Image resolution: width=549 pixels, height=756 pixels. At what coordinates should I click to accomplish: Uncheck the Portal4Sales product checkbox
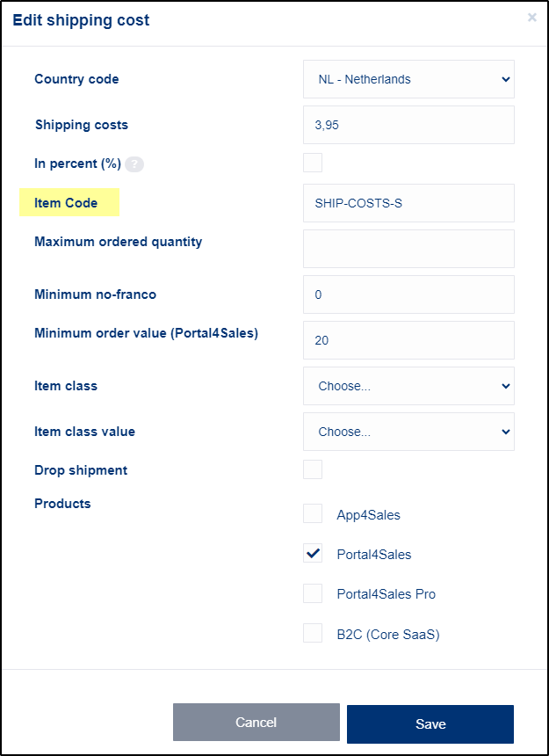[x=313, y=553]
